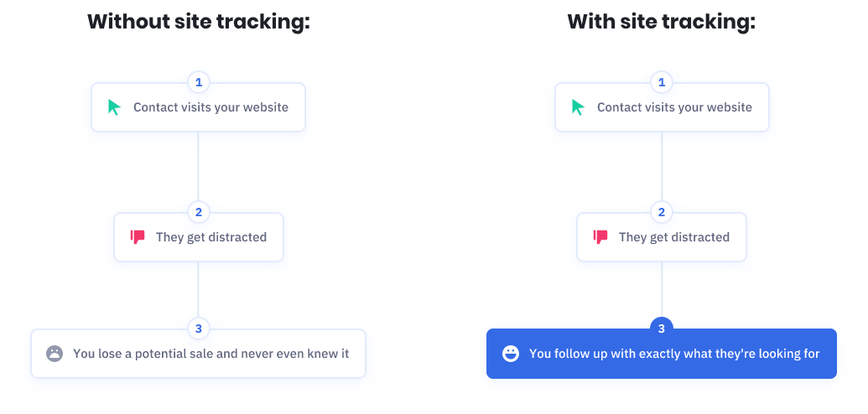
Task: Click the red thumbs-down icon under Without site tracking
Action: click(138, 237)
